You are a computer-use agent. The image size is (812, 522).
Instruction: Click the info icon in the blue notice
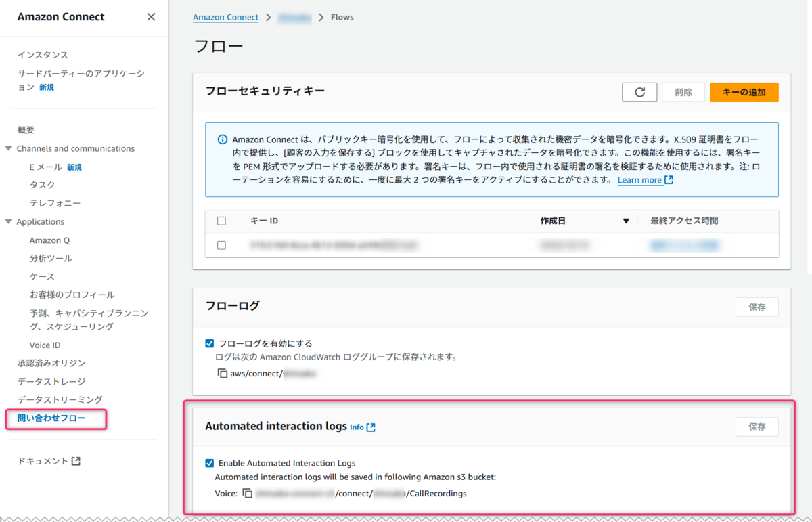click(x=223, y=139)
